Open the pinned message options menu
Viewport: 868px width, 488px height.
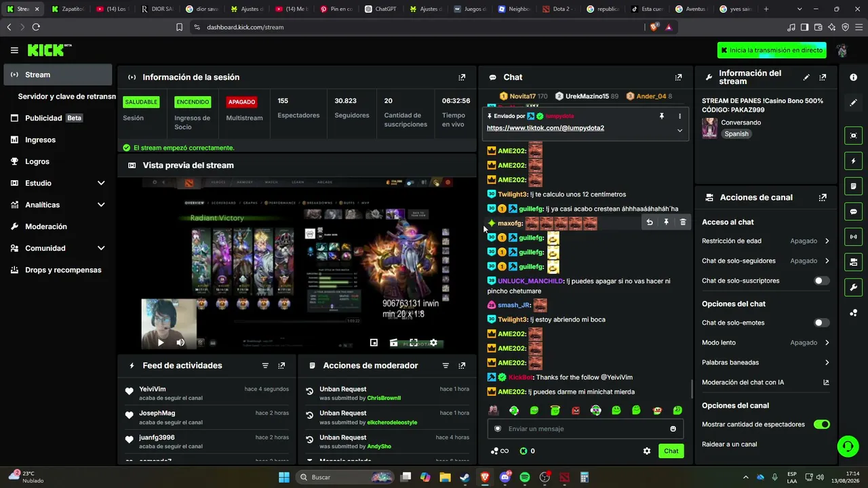(679, 116)
